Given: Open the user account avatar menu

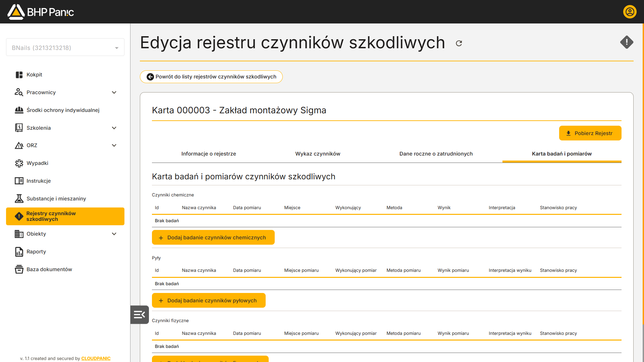Looking at the screenshot, I should click(630, 12).
